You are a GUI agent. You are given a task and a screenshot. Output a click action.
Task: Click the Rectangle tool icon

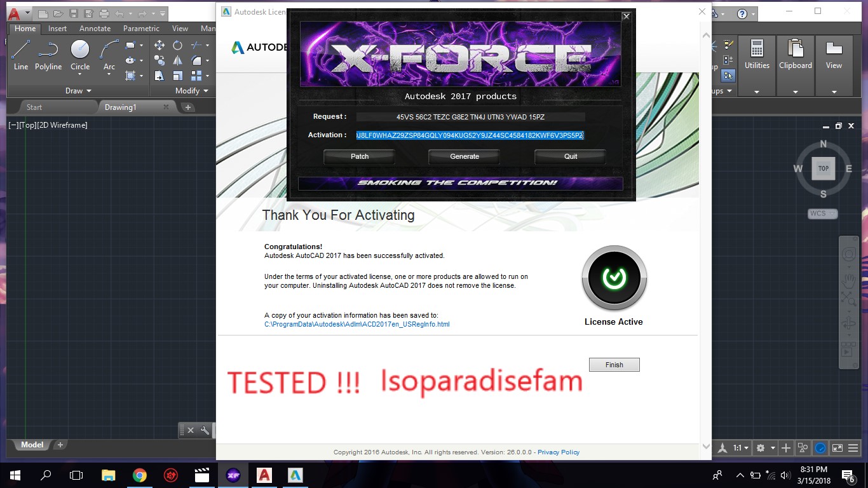pos(130,46)
